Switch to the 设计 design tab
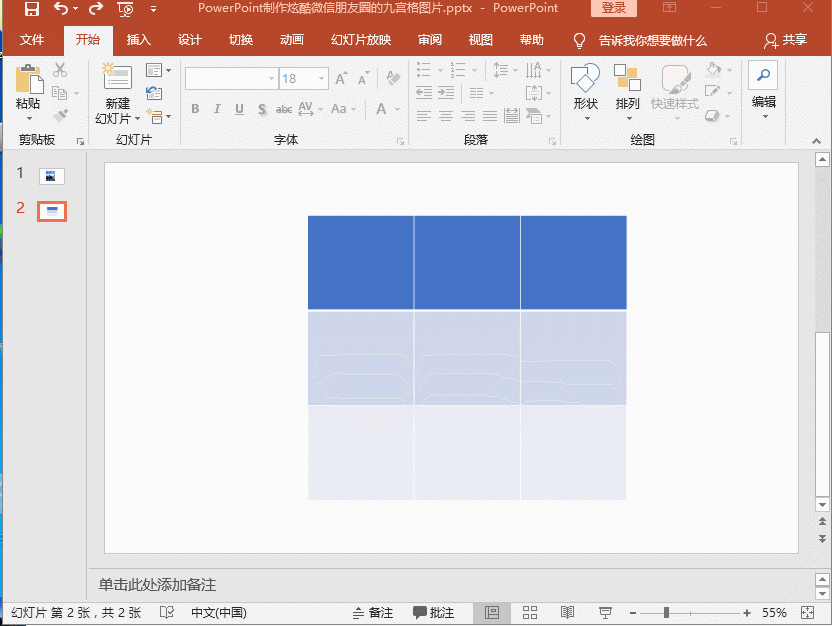Viewport: 832px width, 626px height. (189, 40)
